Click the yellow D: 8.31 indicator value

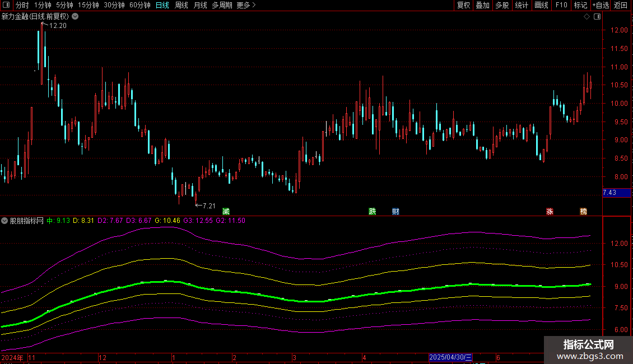point(83,221)
